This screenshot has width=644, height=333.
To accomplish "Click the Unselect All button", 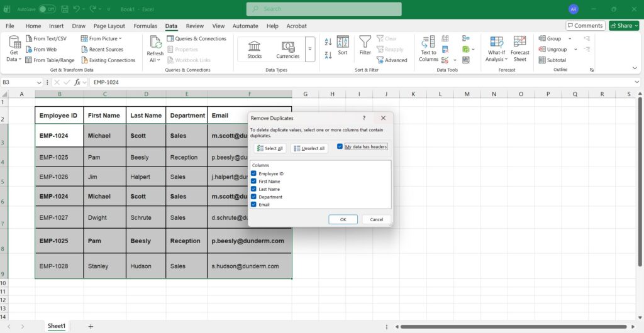I will [x=309, y=148].
